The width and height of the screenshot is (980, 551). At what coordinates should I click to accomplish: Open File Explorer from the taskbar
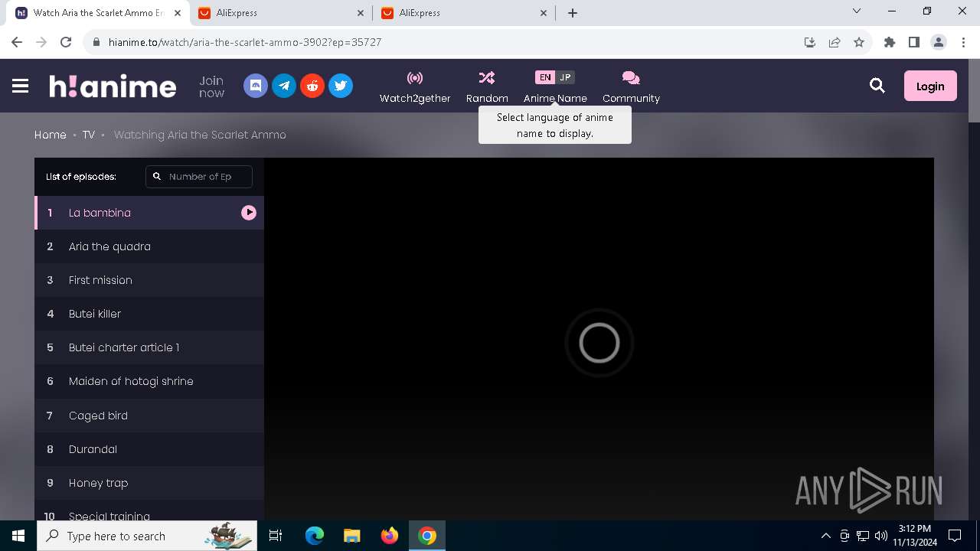[351, 536]
